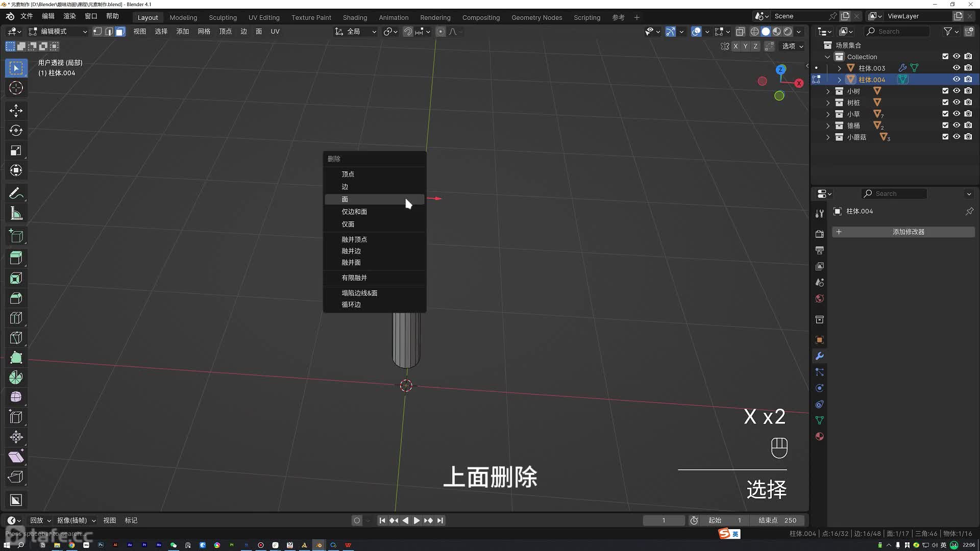Select the Rip Region tool

click(x=16, y=477)
